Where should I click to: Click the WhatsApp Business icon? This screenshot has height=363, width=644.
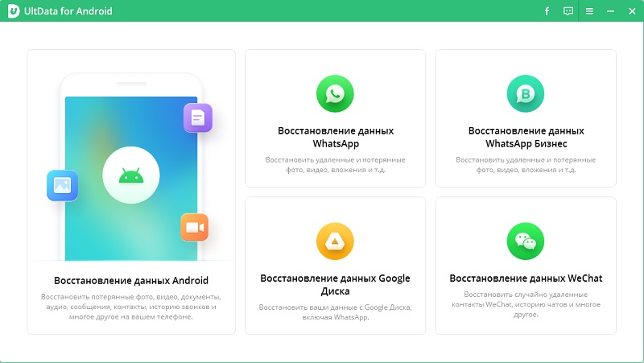point(526,94)
